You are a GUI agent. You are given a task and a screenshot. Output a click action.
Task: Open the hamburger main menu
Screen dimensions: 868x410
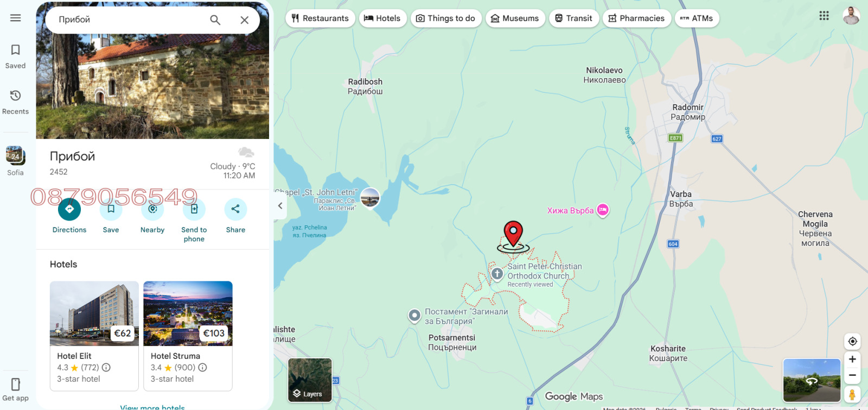[15, 18]
